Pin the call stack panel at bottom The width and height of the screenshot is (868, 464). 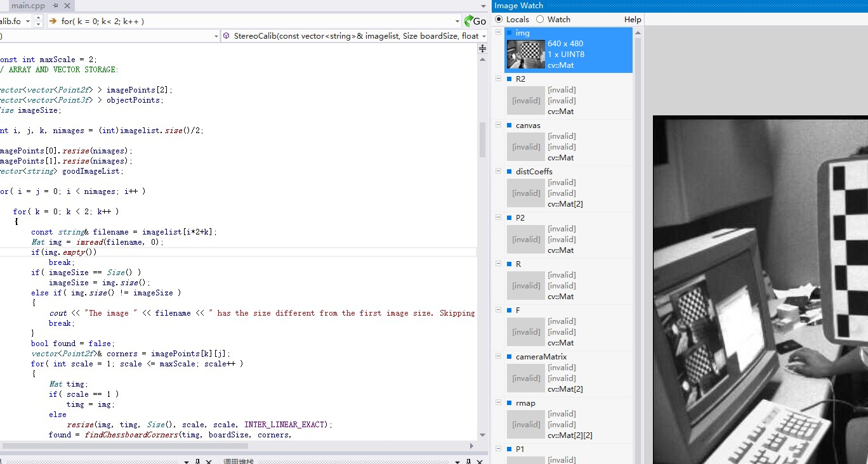coord(468,461)
